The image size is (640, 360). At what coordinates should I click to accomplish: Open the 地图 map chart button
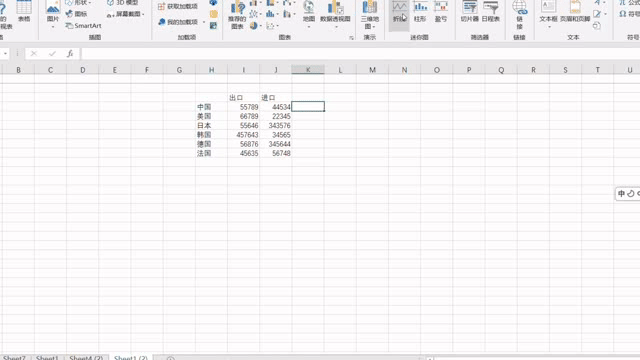click(309, 14)
